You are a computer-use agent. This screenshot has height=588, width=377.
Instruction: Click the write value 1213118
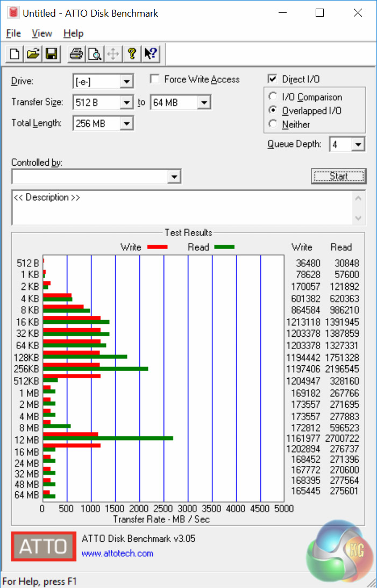coord(303,322)
